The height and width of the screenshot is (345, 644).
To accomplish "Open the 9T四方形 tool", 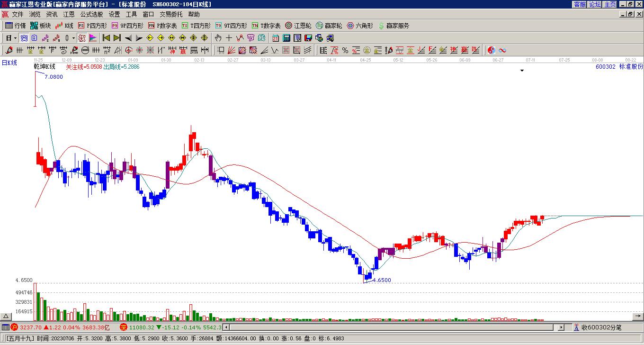I will click(231, 26).
